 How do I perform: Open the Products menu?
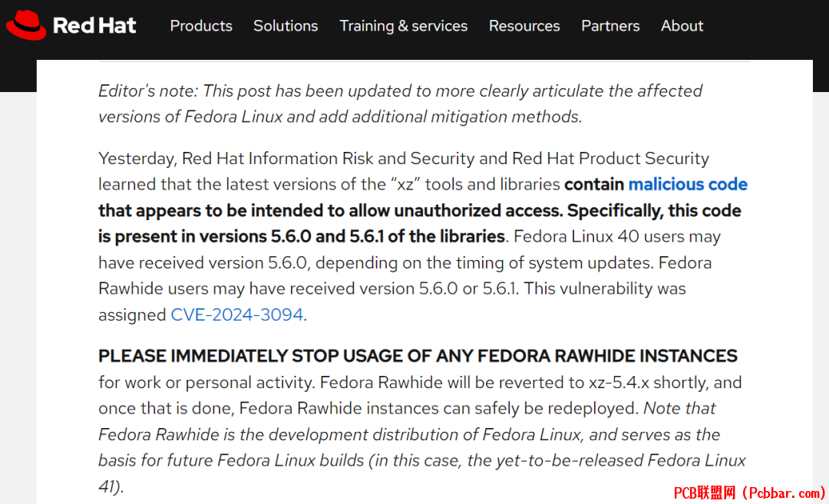[201, 25]
